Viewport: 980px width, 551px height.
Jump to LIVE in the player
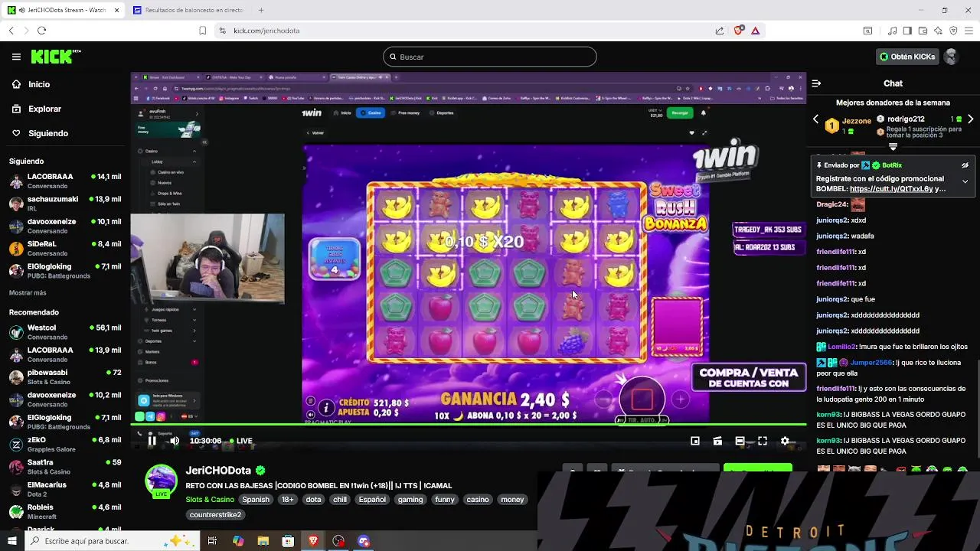[240, 441]
